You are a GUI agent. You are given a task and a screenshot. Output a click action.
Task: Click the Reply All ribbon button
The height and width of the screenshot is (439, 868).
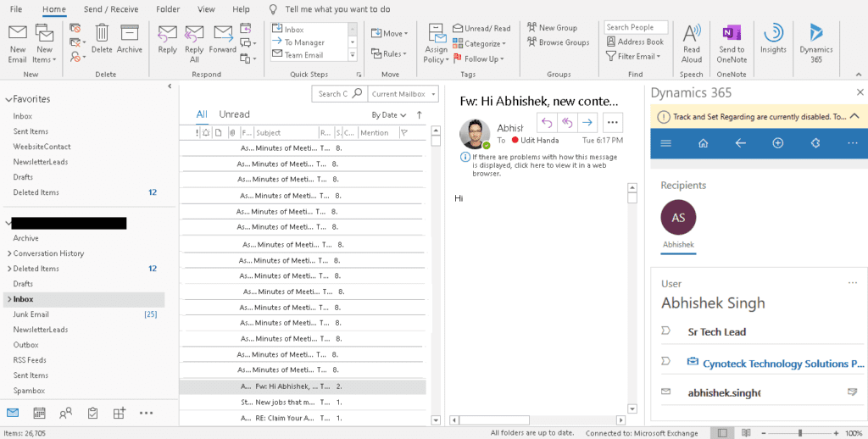194,44
